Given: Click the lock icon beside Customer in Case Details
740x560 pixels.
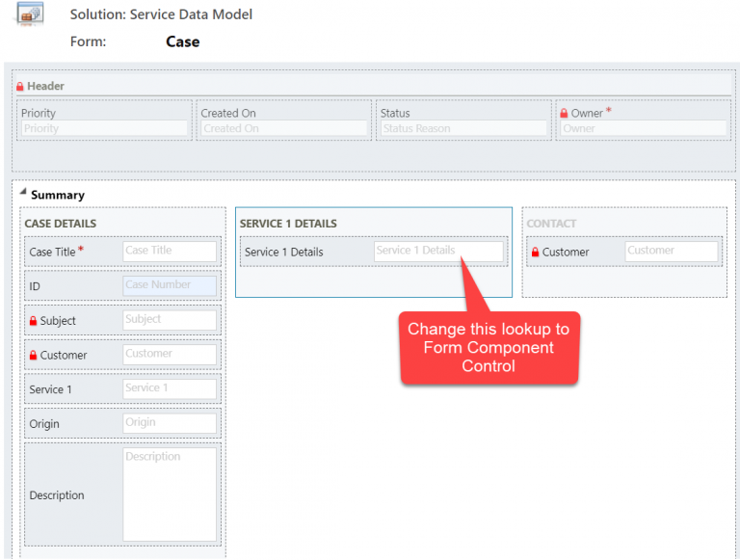Looking at the screenshot, I should (34, 356).
